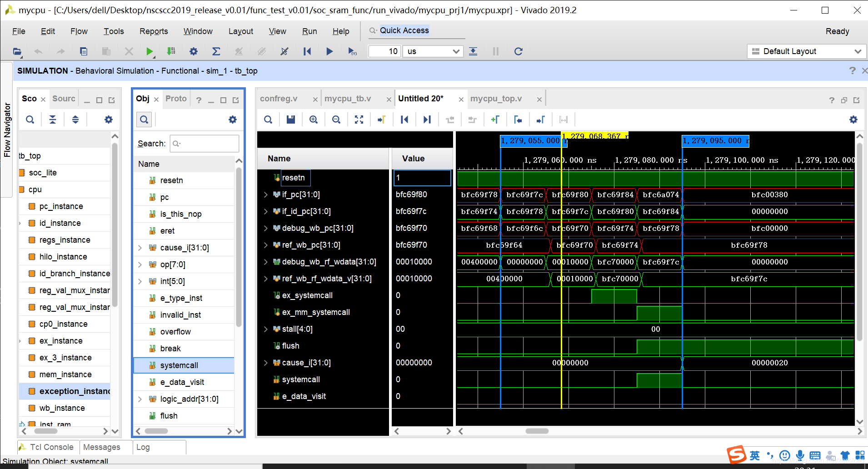Open the time unit dropdown showing us
The width and height of the screenshot is (868, 469).
(x=433, y=51)
